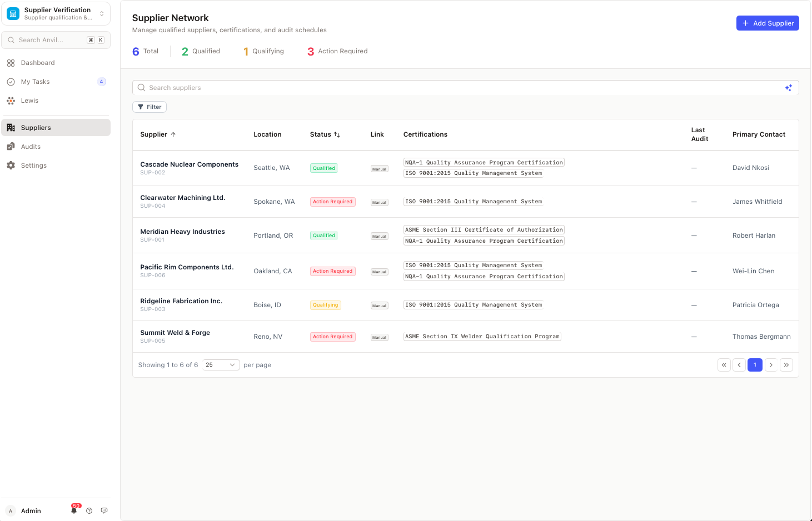Open the feedback chat bubble icon

coord(104,510)
